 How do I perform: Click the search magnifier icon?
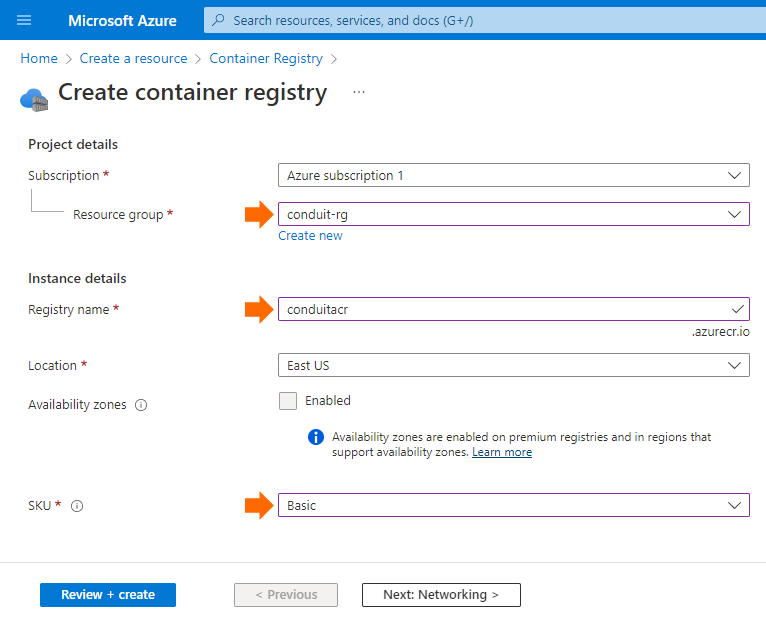click(x=218, y=20)
